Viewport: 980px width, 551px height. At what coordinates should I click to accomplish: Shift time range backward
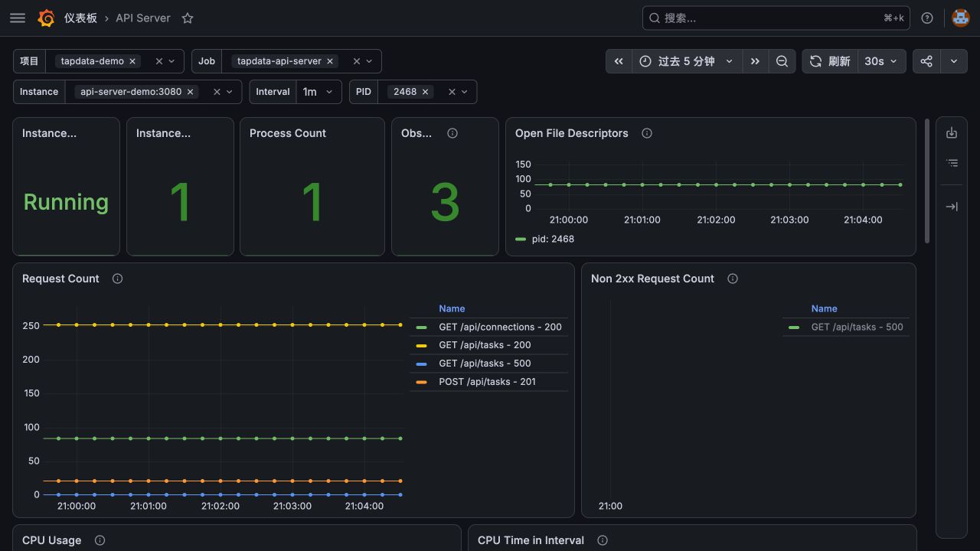[619, 61]
